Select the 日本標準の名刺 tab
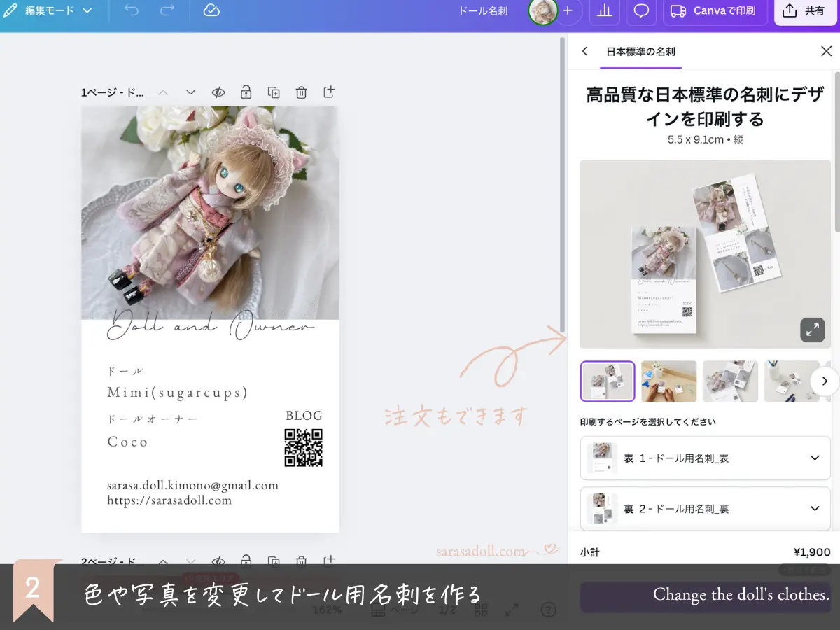 tap(640, 51)
